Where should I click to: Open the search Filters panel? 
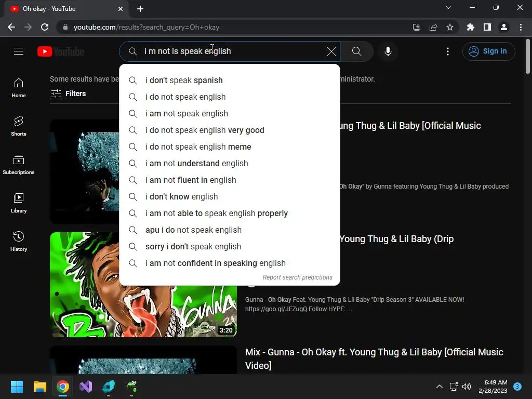click(69, 94)
